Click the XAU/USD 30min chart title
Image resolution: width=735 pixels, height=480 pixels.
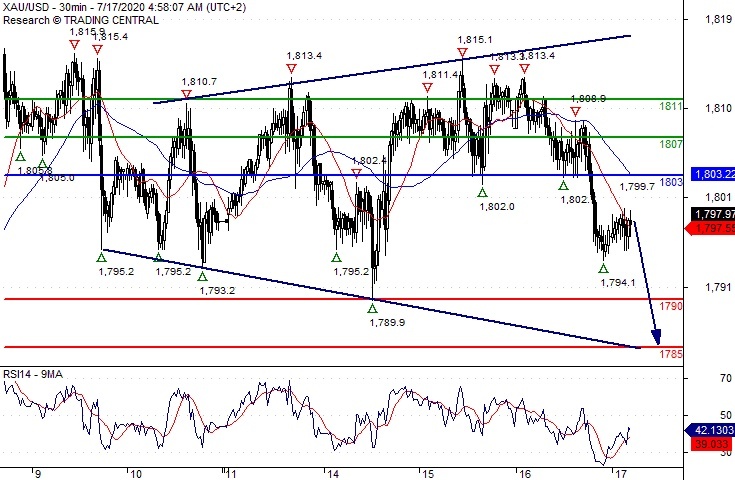coord(124,8)
